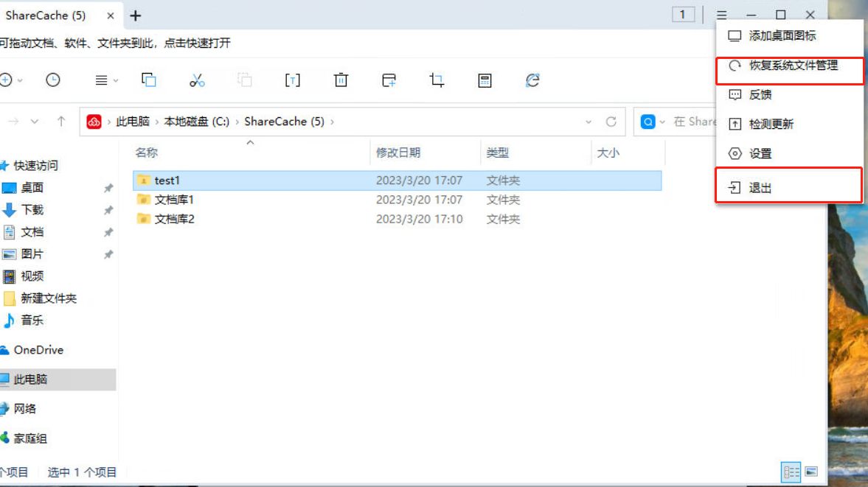Click 本地磁盘 (C:) in the breadcrumb
Viewport: 868px width, 487px height.
(x=196, y=122)
